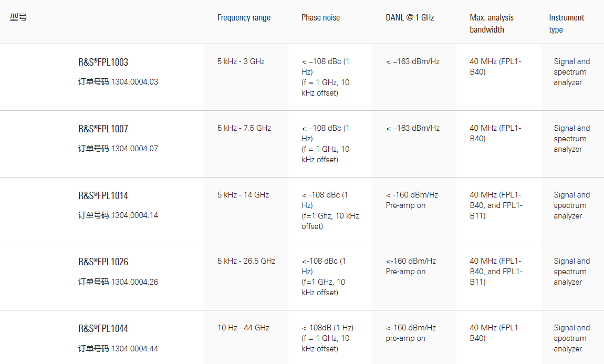The width and height of the screenshot is (604, 364).
Task: Click the DANL @ 1 GHz header
Action: 410,18
